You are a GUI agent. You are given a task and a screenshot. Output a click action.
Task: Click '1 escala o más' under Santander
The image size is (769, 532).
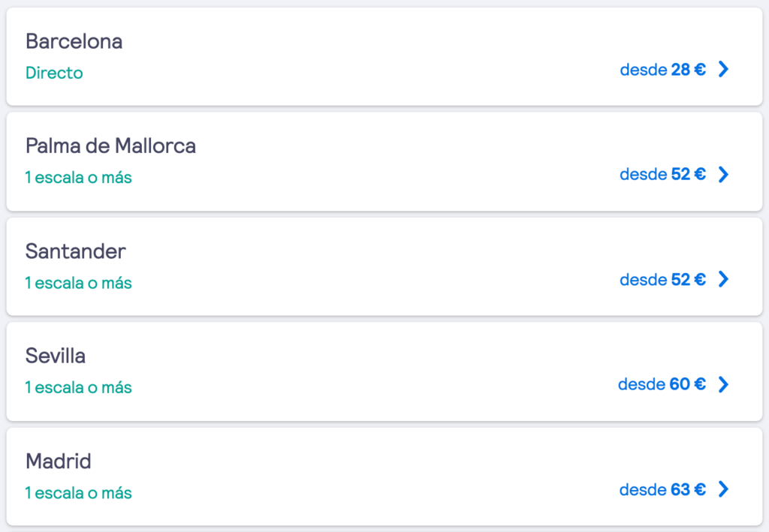[x=78, y=283]
